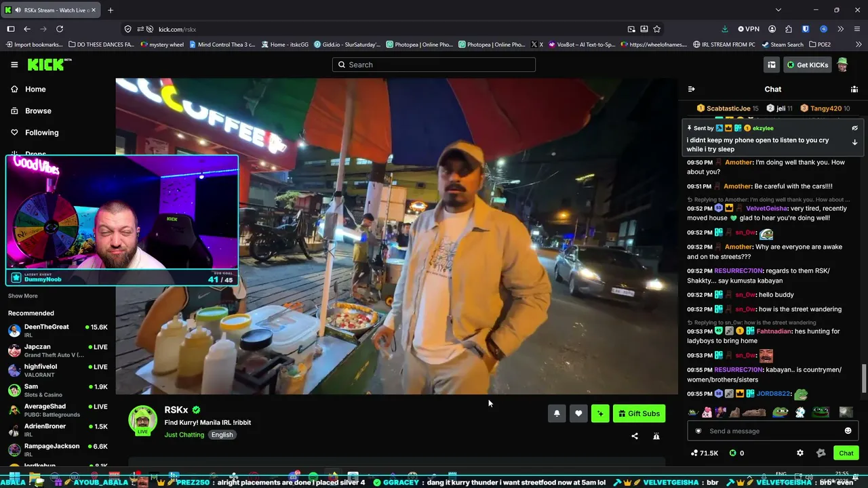Open the Steam Search bookmark
The width and height of the screenshot is (868, 488).
tap(783, 45)
